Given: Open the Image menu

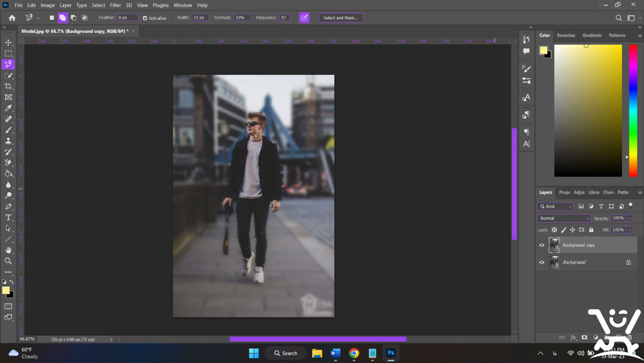Looking at the screenshot, I should (48, 5).
